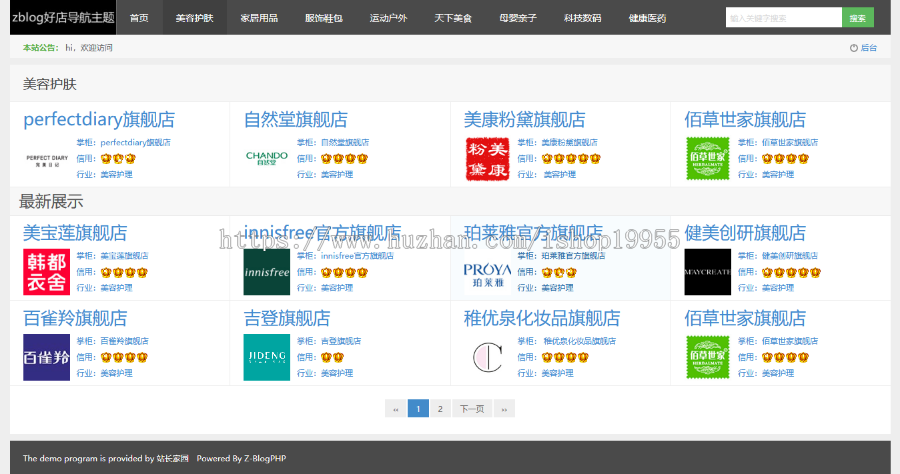Select pagination page 1

[x=418, y=409]
